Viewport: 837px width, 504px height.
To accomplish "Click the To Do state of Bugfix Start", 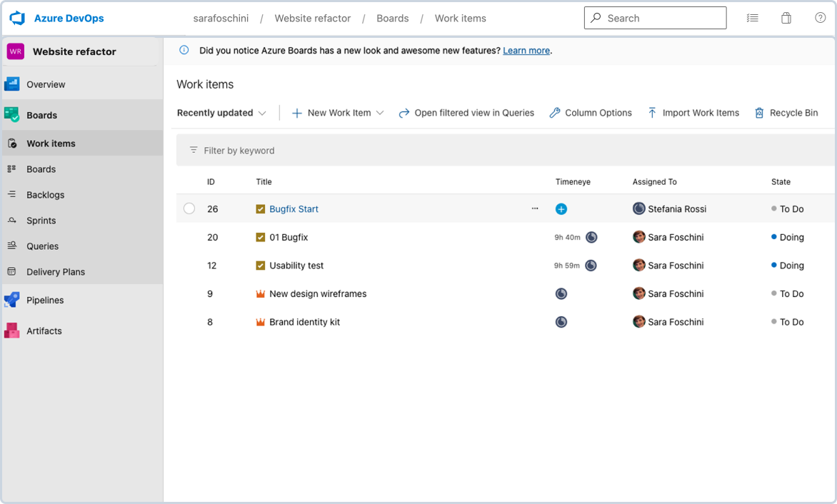I will [787, 209].
